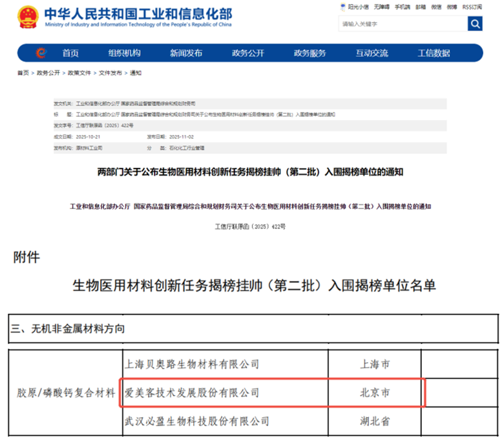Open the 互动交流 navigation tab
Screen dimensions: 504x441
372,53
